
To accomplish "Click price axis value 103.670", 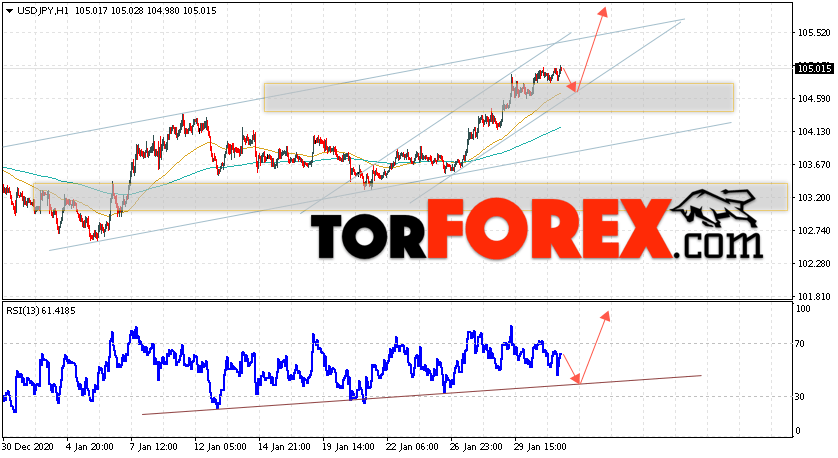I will click(813, 165).
